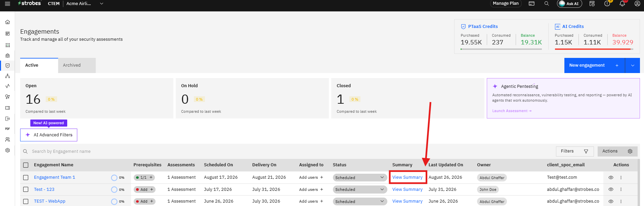This screenshot has height=206, width=644.
Task: Click the 0% progress ring for Engagement Team 1
Action: 114,178
